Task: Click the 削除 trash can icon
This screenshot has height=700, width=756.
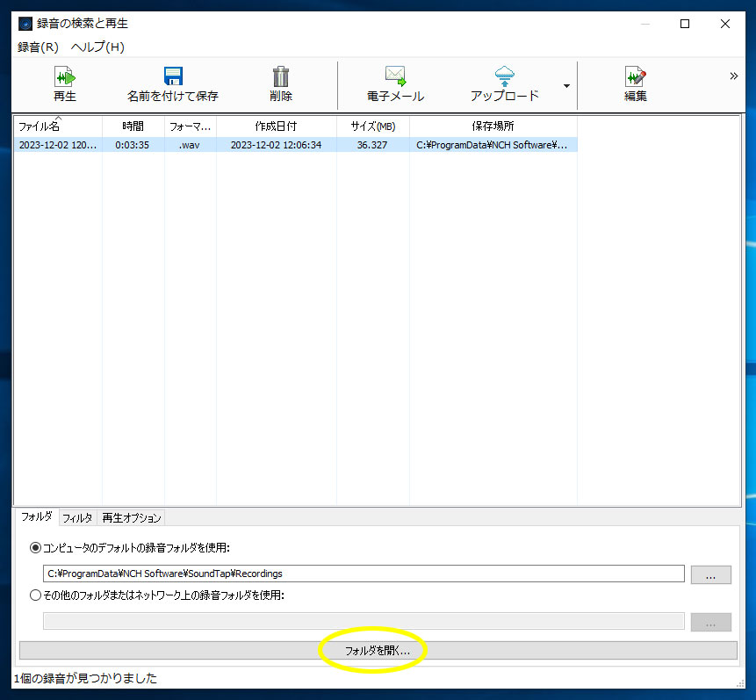Action: (281, 76)
